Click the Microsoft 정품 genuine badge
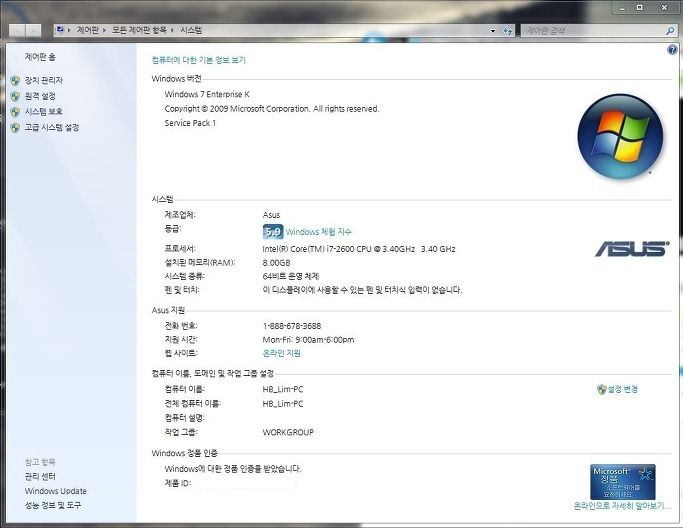This screenshot has height=528, width=683. 623,482
